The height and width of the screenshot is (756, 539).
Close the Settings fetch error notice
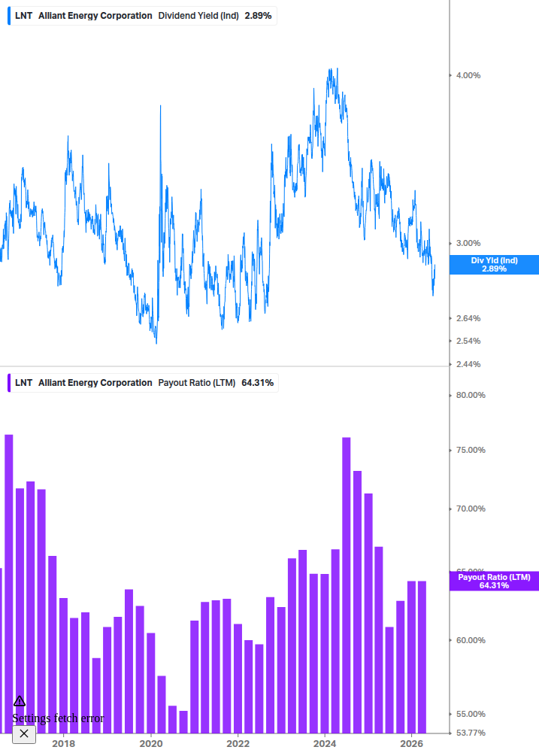(24, 734)
